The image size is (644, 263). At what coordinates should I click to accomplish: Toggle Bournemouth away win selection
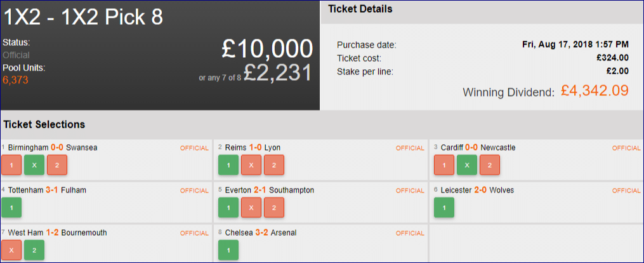point(34,250)
